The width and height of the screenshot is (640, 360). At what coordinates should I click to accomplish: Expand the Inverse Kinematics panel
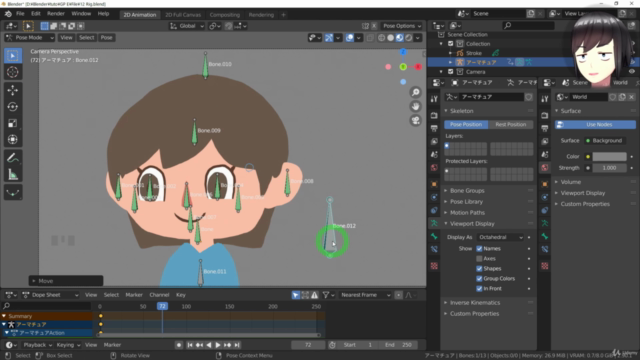(x=475, y=303)
